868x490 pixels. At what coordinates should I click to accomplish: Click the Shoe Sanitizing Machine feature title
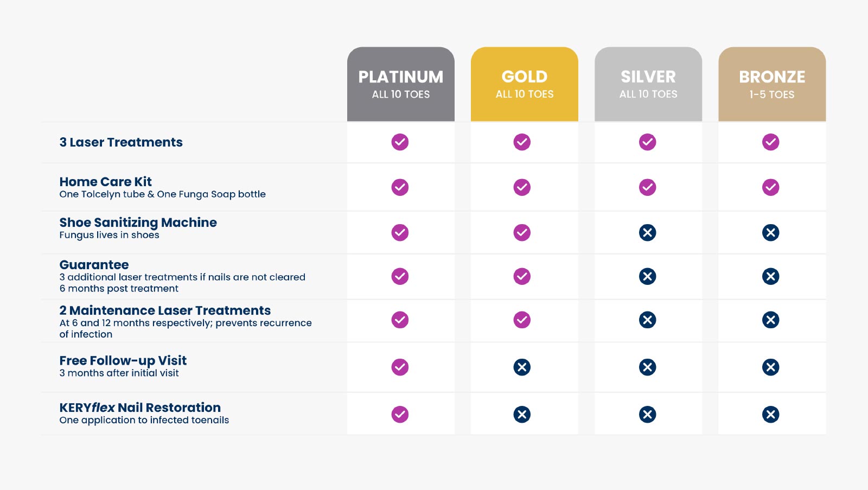click(x=138, y=222)
